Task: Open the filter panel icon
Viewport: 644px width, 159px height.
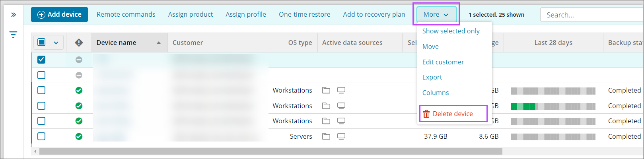Action: click(14, 35)
